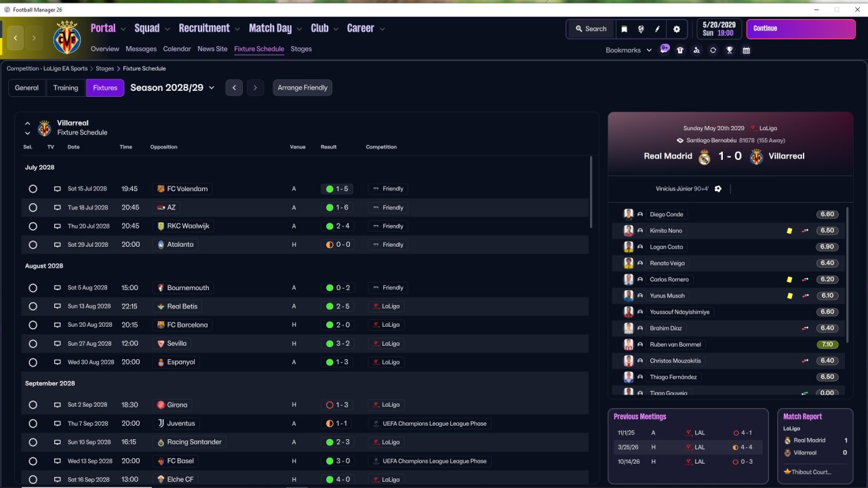Switch to the Training view tab
868x488 pixels.
click(66, 87)
